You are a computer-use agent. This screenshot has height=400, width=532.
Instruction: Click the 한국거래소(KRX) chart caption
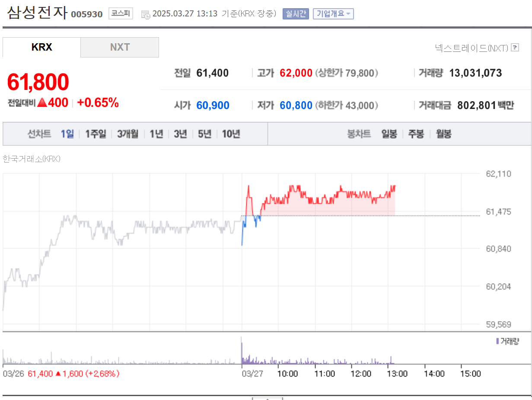point(32,159)
